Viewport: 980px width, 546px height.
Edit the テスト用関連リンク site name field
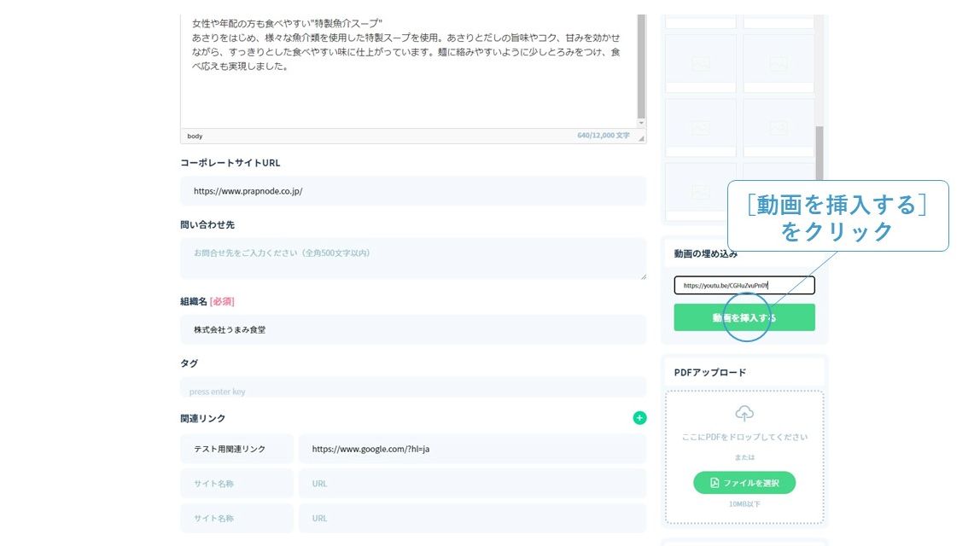tap(236, 449)
